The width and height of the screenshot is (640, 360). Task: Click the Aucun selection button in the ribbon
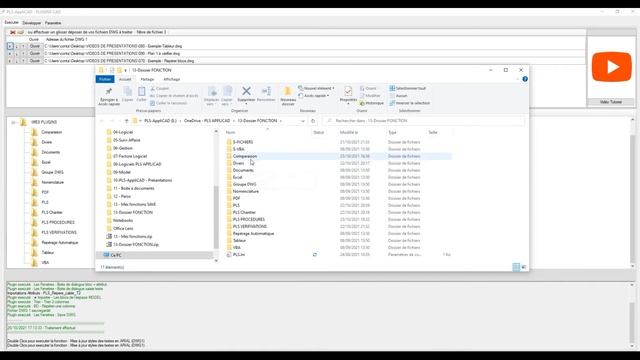coord(398,96)
